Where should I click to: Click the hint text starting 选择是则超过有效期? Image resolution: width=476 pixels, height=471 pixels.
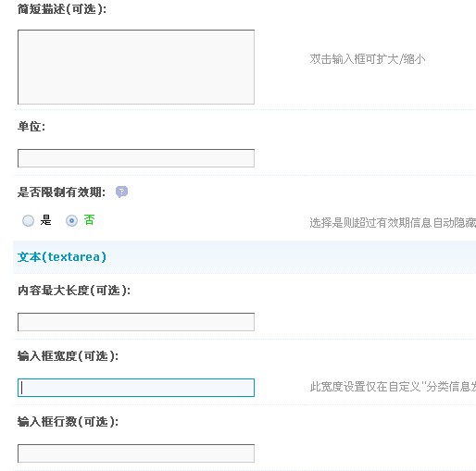click(x=393, y=222)
